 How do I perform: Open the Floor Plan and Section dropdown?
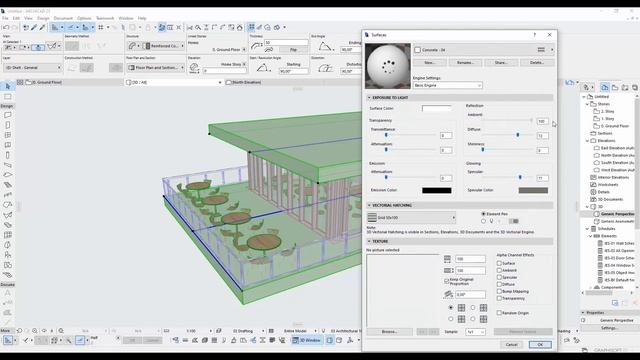coord(155,68)
